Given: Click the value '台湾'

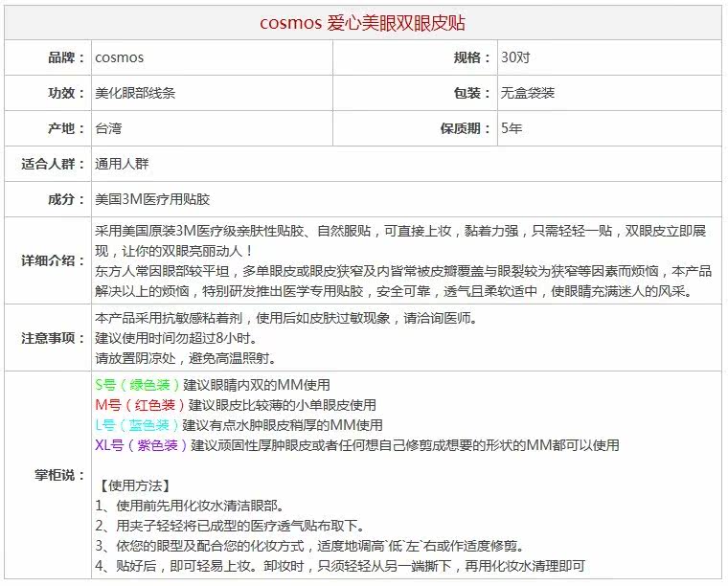Looking at the screenshot, I should [108, 128].
